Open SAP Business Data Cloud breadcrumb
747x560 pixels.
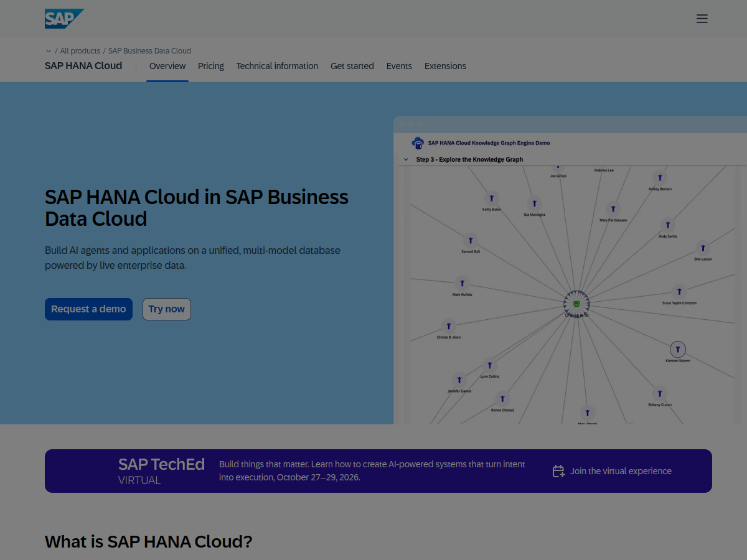(149, 51)
